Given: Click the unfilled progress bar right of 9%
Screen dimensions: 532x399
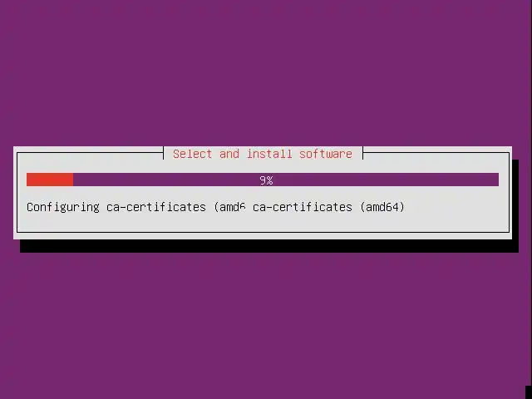Looking at the screenshot, I should [386, 180].
